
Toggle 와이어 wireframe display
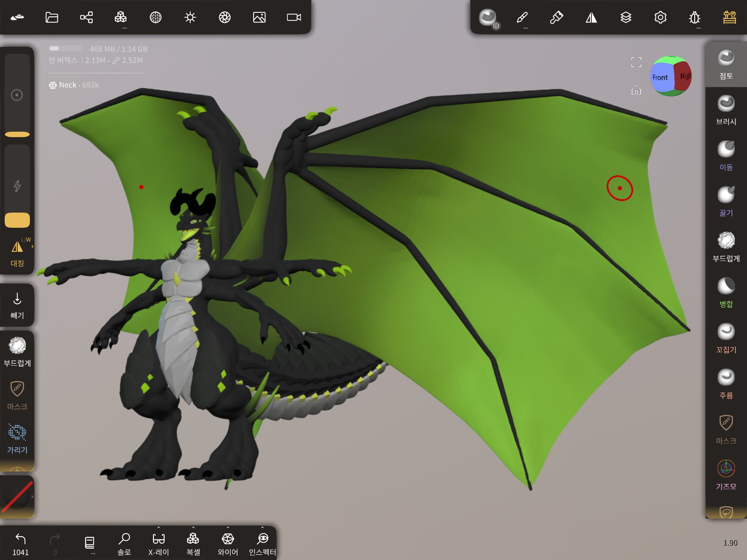[228, 543]
